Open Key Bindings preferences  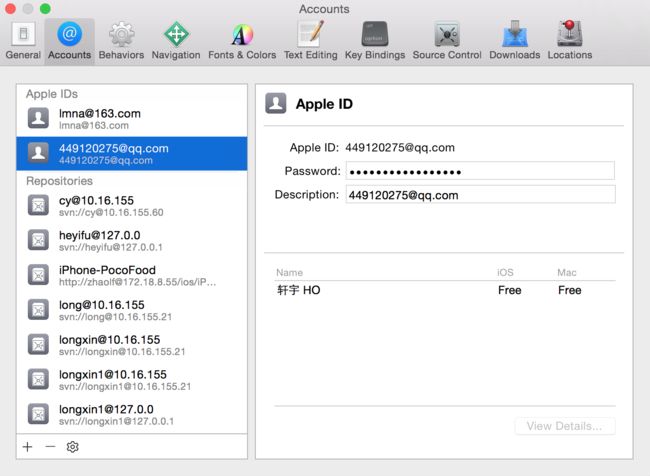click(x=375, y=41)
